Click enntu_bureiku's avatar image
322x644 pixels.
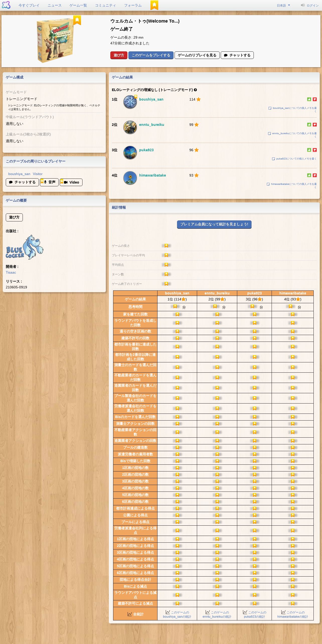point(130,127)
